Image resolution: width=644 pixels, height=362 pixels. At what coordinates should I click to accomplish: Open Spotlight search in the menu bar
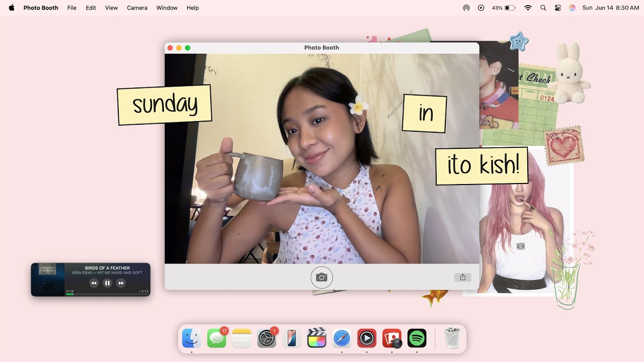tap(543, 8)
